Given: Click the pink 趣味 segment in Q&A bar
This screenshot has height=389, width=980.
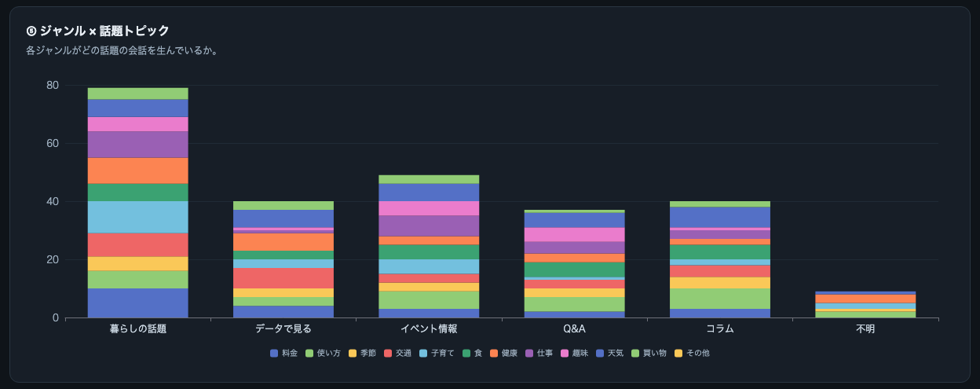Looking at the screenshot, I should point(574,235).
